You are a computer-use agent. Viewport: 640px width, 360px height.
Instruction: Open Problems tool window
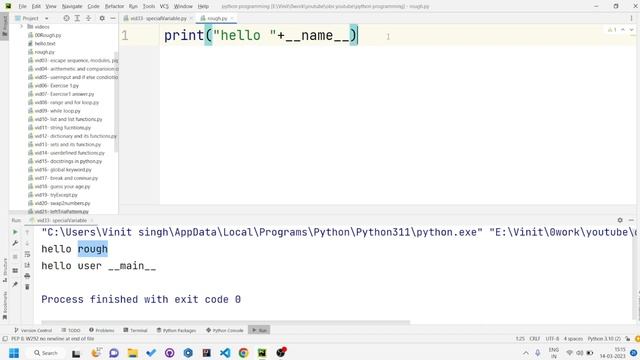click(x=102, y=330)
